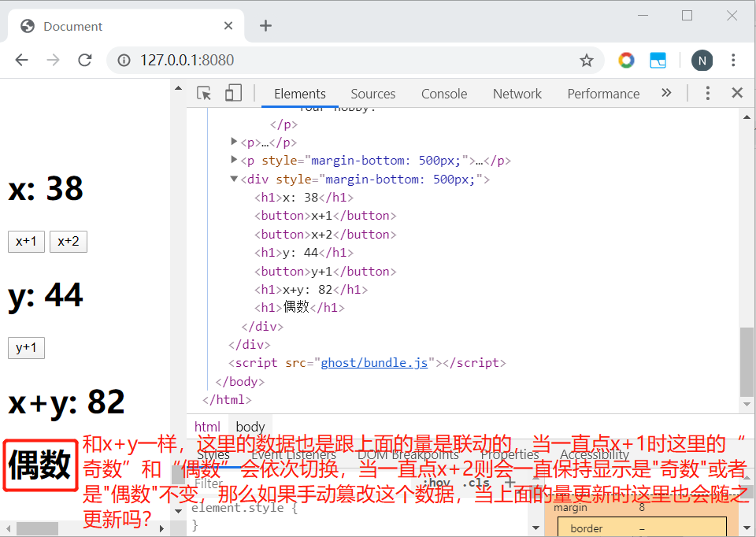Screen dimensions: 756x537
Task: Expand the p with margin-bottom style
Action: [x=234, y=160]
